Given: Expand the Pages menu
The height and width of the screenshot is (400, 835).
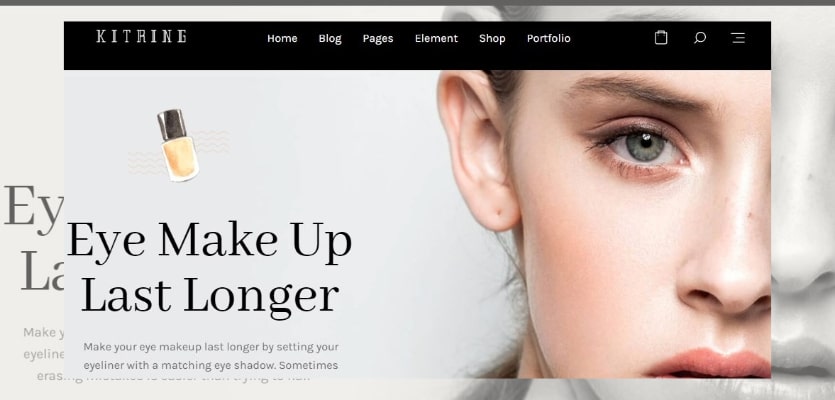Looking at the screenshot, I should (378, 39).
